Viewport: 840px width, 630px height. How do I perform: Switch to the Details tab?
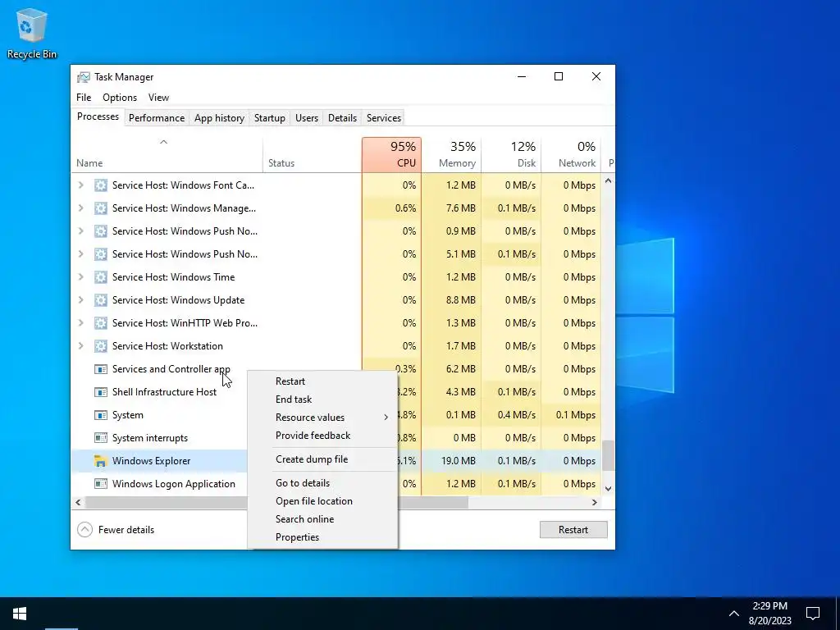coord(342,118)
